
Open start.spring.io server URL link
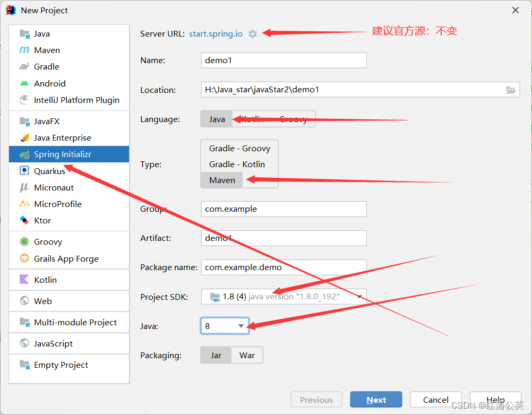216,34
